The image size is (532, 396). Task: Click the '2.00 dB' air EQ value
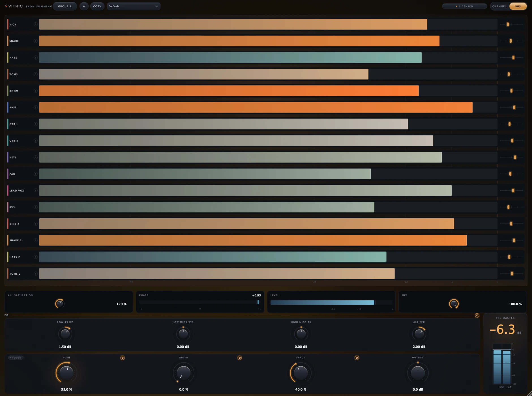[x=419, y=347]
